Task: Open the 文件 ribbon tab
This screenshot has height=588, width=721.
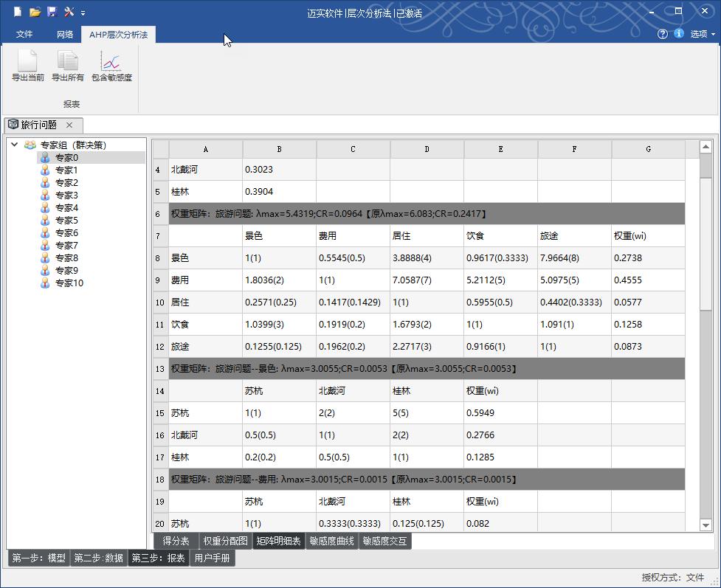Action: [24, 35]
